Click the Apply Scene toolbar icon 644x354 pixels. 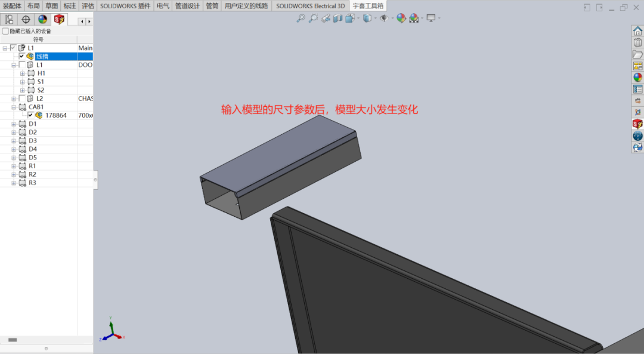414,19
